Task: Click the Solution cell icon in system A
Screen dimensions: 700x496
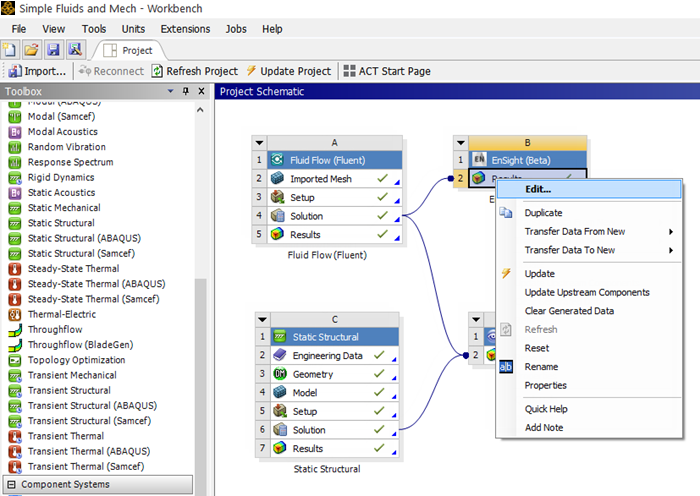Action: (x=277, y=216)
